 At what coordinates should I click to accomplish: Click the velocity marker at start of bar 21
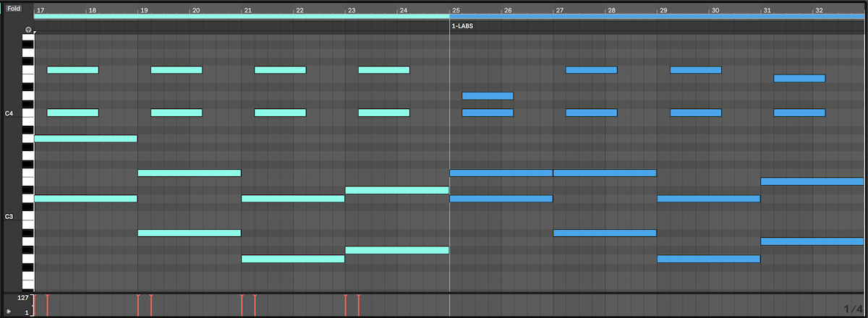(242, 304)
